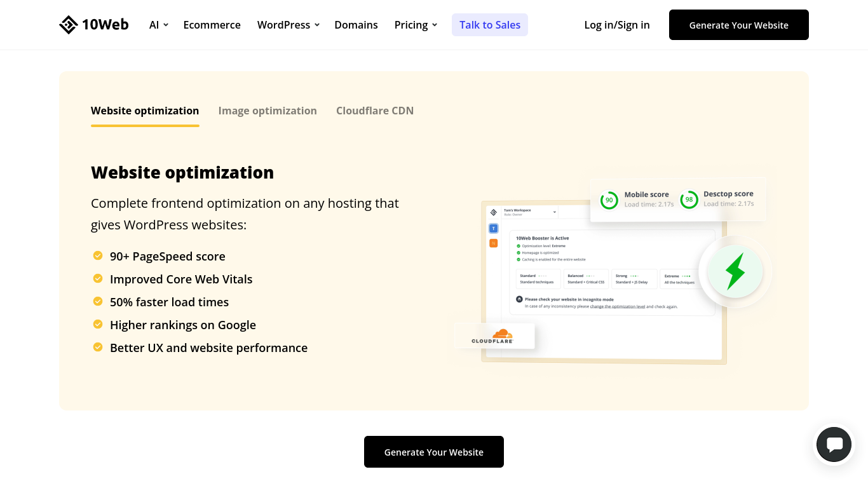The image size is (868, 488).
Task: Expand the AI dropdown menu
Action: (x=158, y=25)
